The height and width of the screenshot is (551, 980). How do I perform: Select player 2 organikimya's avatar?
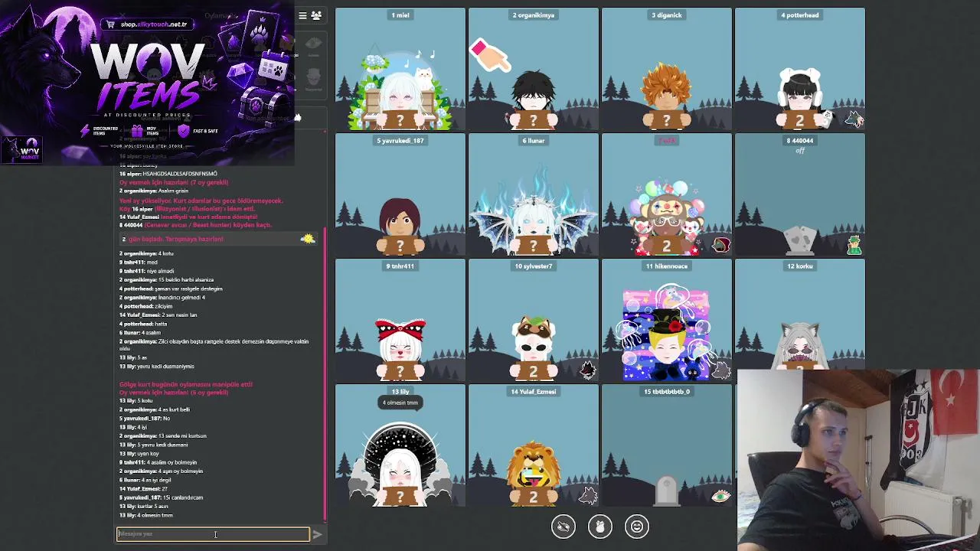534,99
